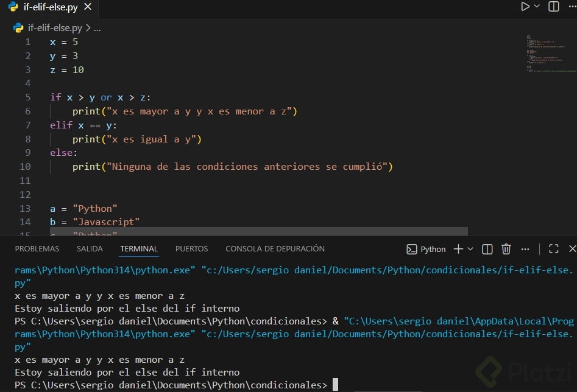Image resolution: width=577 pixels, height=392 pixels.
Task: Open the PUERTOS tab
Action: [191, 248]
